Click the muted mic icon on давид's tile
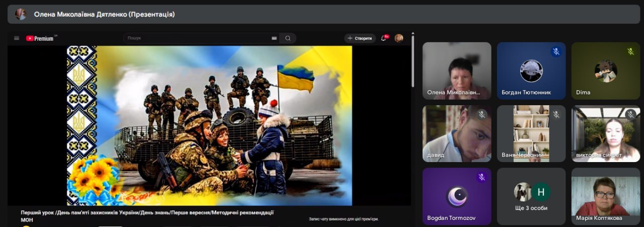The width and height of the screenshot is (644, 227). point(481,115)
